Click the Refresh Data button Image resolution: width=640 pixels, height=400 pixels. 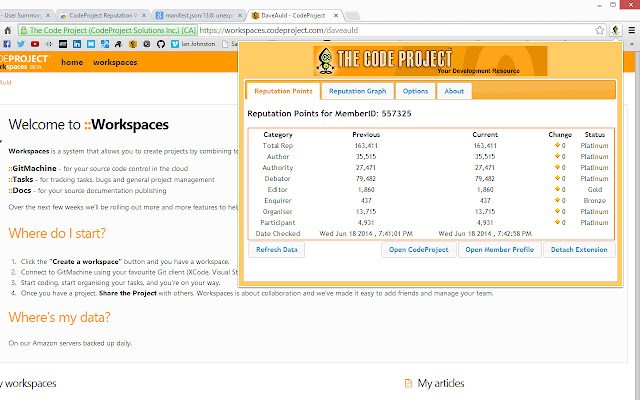tap(276, 250)
